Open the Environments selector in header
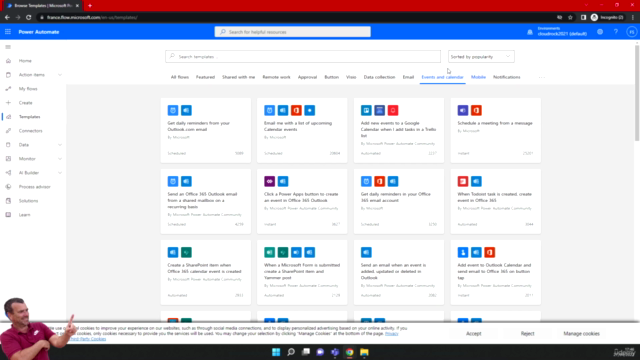Screen dimensions: 640x360 562,31
